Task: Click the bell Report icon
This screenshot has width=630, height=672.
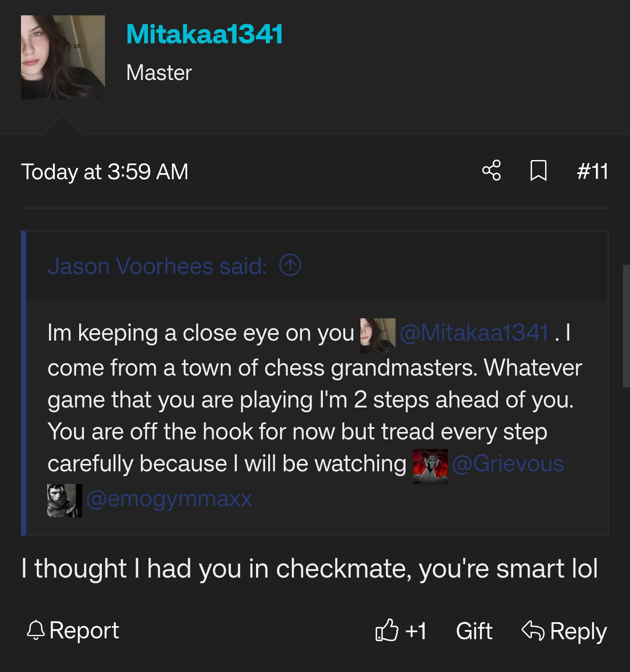Action: (36, 630)
